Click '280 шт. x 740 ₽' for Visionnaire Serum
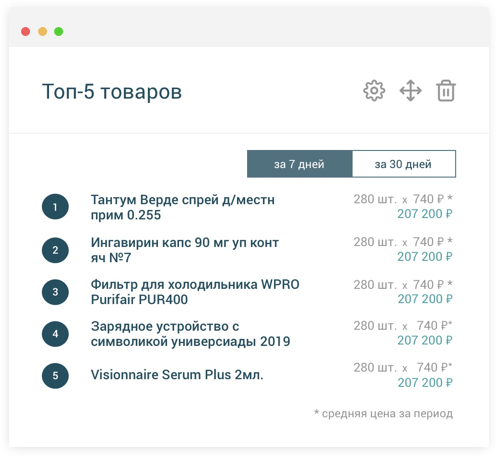Image resolution: width=497 pixels, height=457 pixels. pos(403,368)
